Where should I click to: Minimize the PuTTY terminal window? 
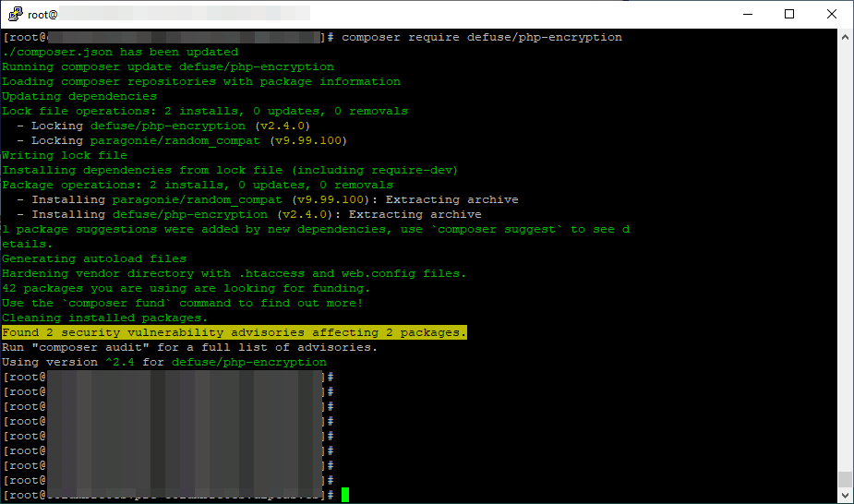[748, 14]
